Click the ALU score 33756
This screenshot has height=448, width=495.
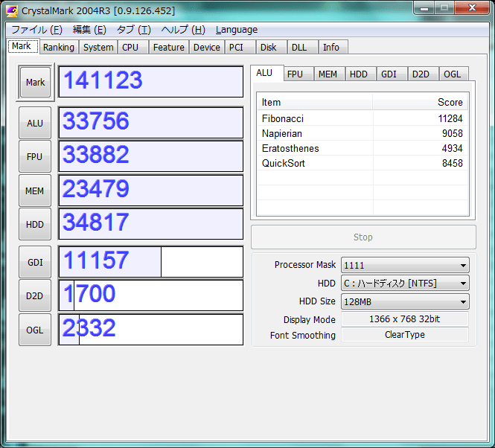pos(151,123)
